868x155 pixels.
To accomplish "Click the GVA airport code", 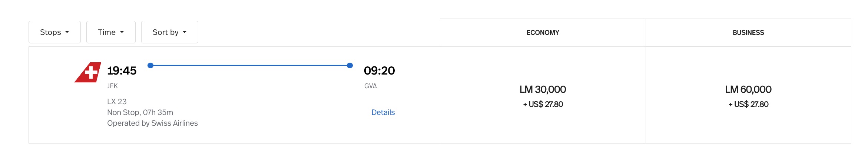I will (x=370, y=86).
